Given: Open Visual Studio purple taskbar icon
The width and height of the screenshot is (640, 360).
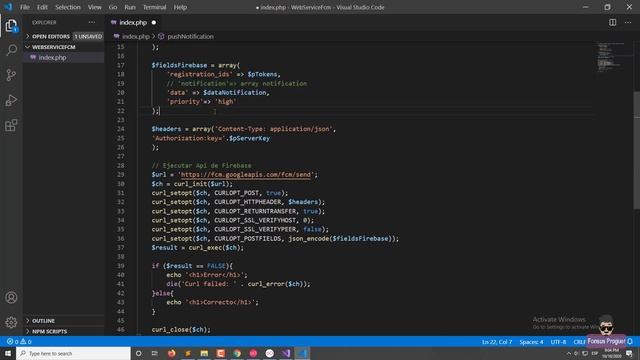Looking at the screenshot, I should click(x=286, y=353).
